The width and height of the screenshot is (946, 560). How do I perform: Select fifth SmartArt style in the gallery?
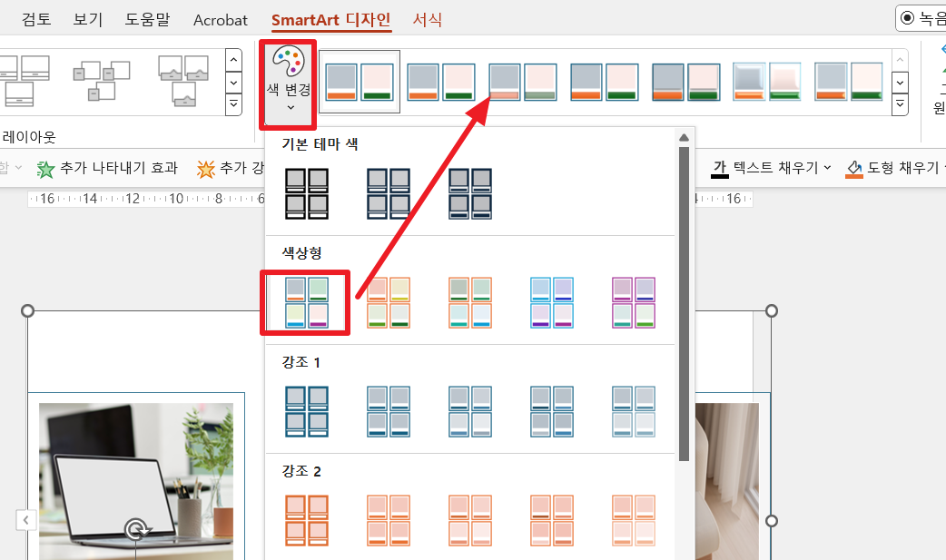pyautogui.click(x=686, y=82)
